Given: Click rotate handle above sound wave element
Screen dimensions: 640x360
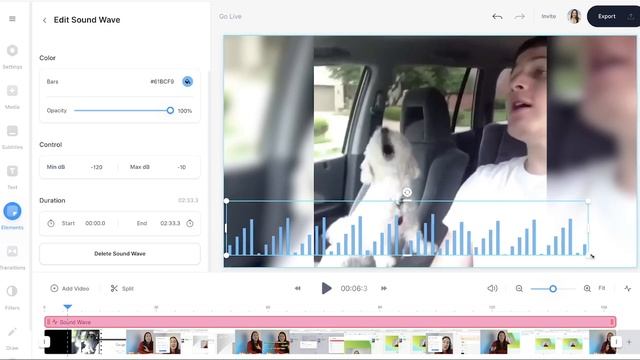Looking at the screenshot, I should pos(407,192).
